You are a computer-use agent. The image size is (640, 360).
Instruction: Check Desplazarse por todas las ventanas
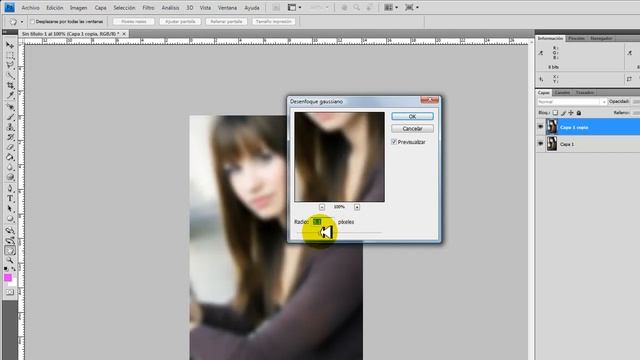(32, 21)
